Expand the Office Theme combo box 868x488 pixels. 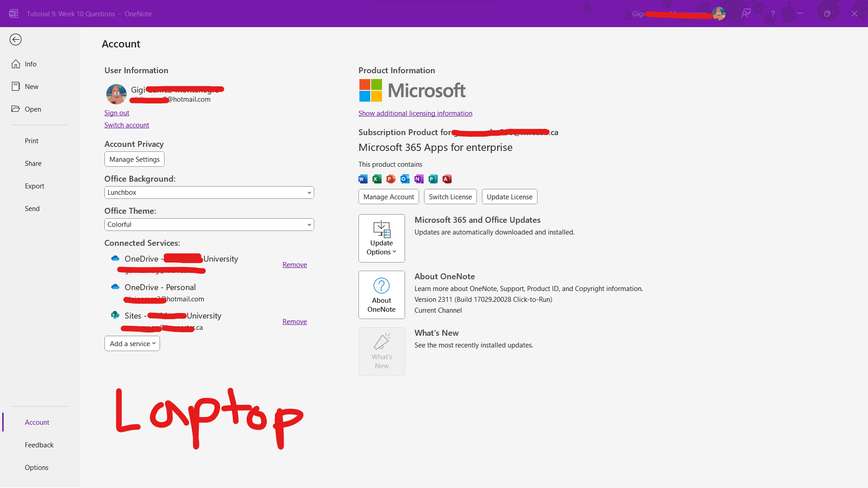[x=209, y=225]
